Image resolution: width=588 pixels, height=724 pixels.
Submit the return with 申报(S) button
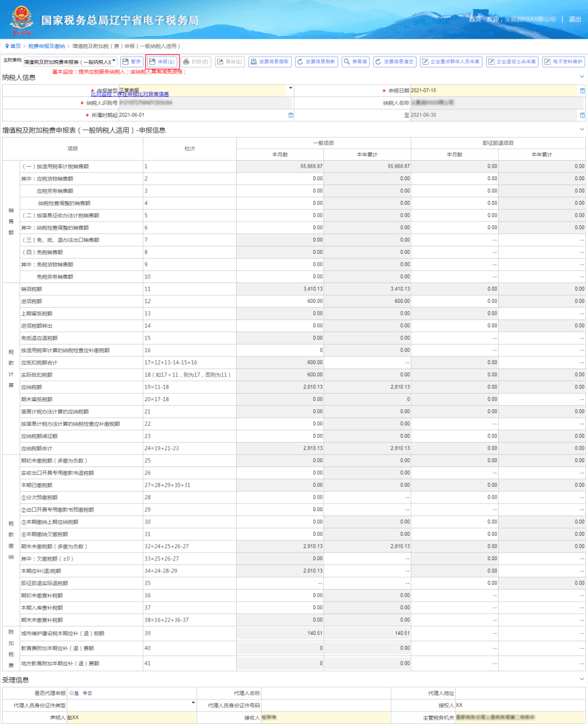click(162, 62)
